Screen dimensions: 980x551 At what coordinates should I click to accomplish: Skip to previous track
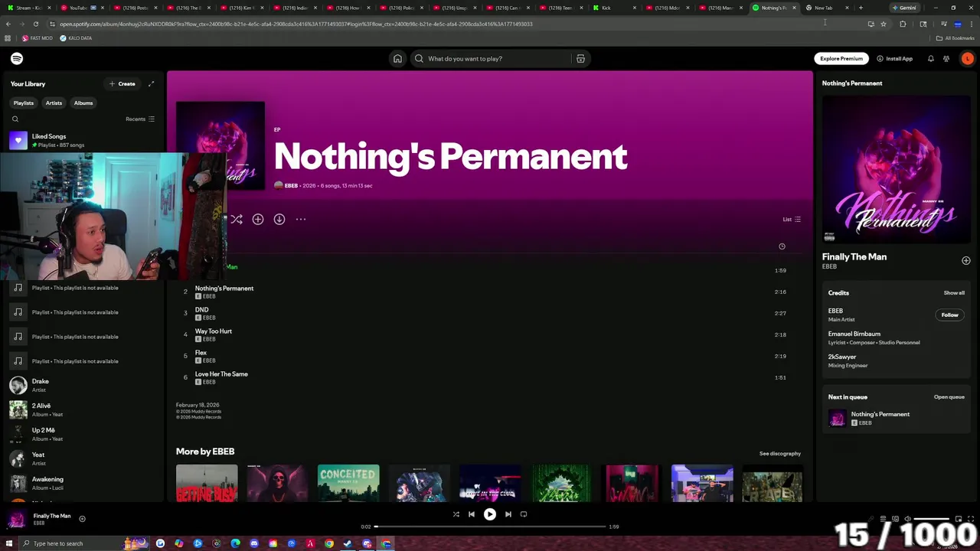[x=472, y=514]
